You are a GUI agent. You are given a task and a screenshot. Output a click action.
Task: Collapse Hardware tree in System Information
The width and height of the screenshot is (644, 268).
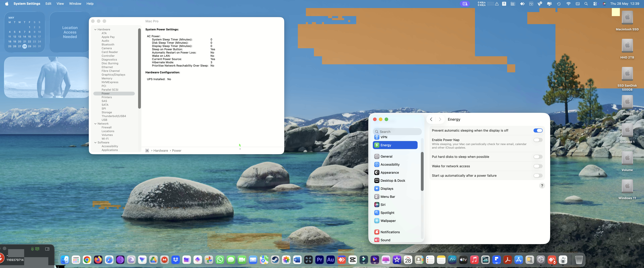[95, 29]
